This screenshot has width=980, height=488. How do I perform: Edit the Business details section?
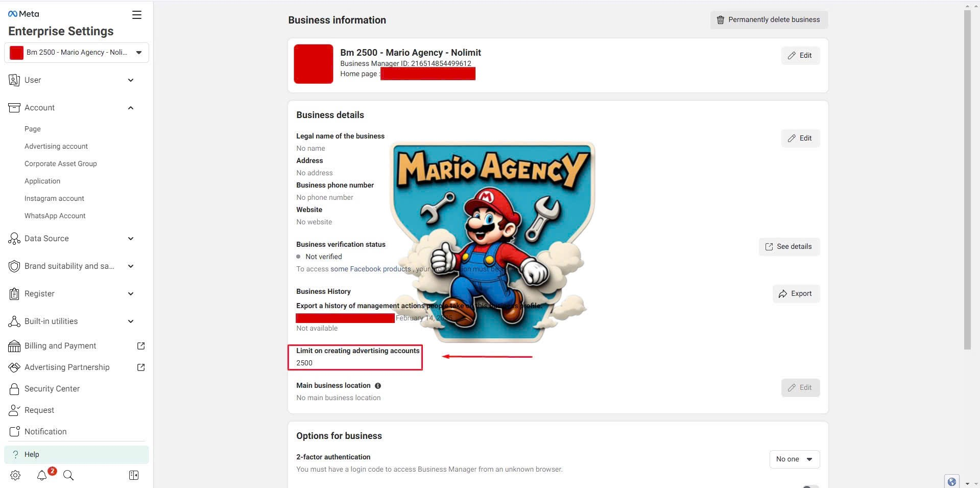click(800, 138)
